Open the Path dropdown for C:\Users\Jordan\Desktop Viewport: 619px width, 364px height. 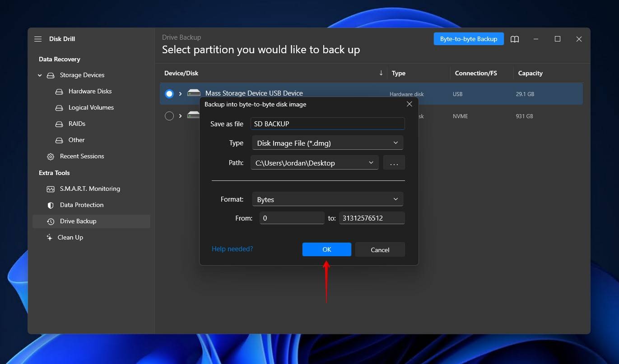point(315,163)
